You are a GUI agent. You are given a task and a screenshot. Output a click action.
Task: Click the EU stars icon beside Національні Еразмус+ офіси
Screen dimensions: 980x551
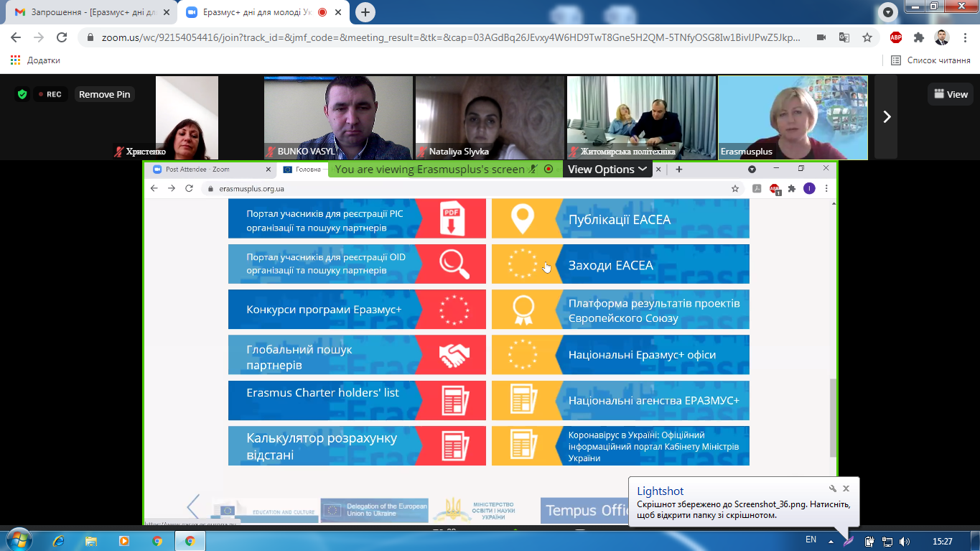pos(522,354)
